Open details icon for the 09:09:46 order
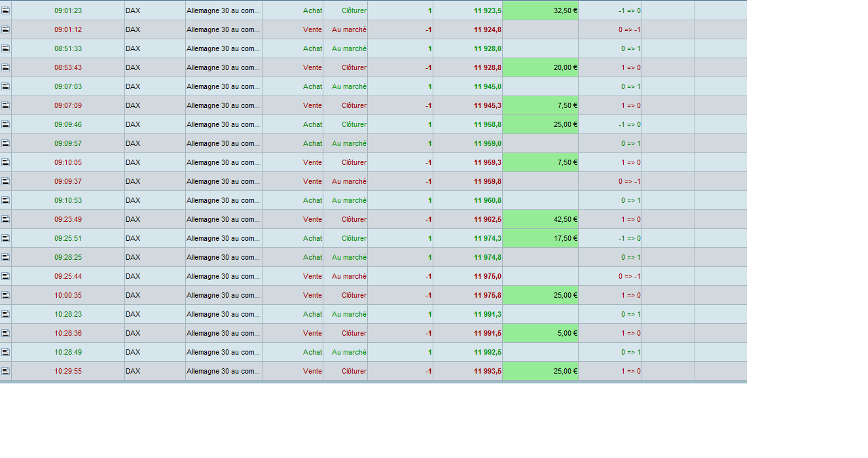The height and width of the screenshot is (458, 868). [x=5, y=124]
